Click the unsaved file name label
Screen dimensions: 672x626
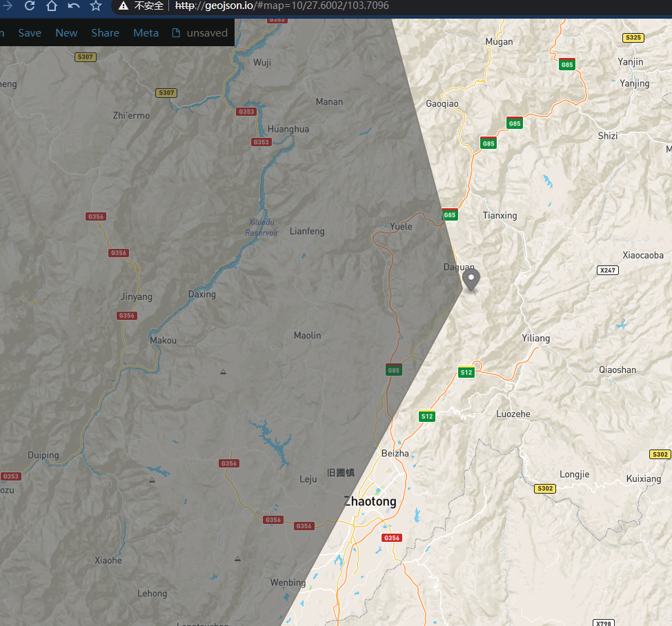tap(207, 33)
